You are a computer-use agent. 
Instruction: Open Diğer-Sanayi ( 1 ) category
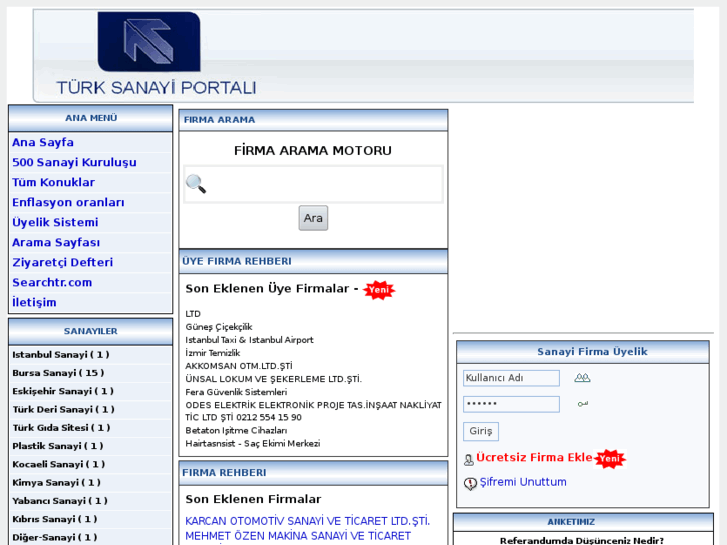coord(55,537)
